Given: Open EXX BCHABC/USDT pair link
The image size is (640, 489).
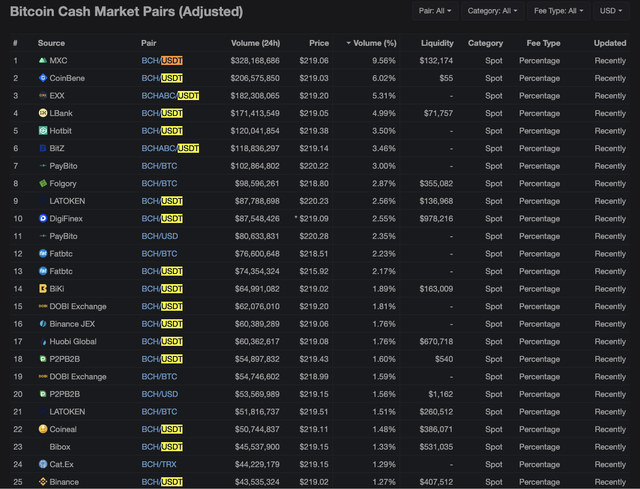Looking at the screenshot, I should [x=170, y=96].
